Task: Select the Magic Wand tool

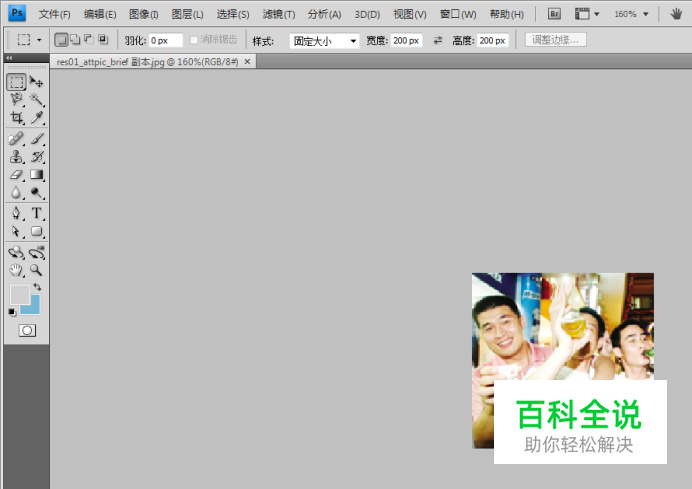Action: click(36, 99)
